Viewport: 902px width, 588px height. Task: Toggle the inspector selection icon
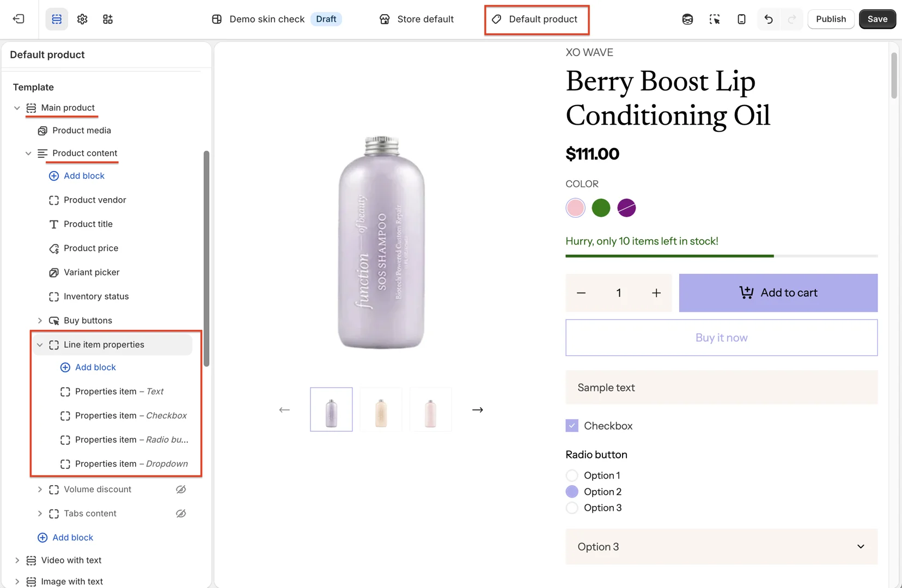point(715,19)
